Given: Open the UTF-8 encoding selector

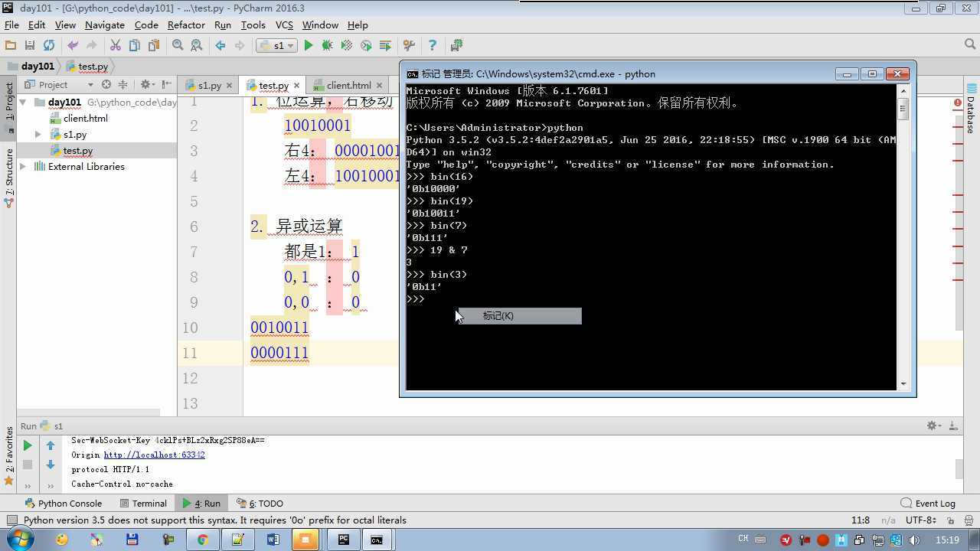Looking at the screenshot, I should [x=920, y=520].
